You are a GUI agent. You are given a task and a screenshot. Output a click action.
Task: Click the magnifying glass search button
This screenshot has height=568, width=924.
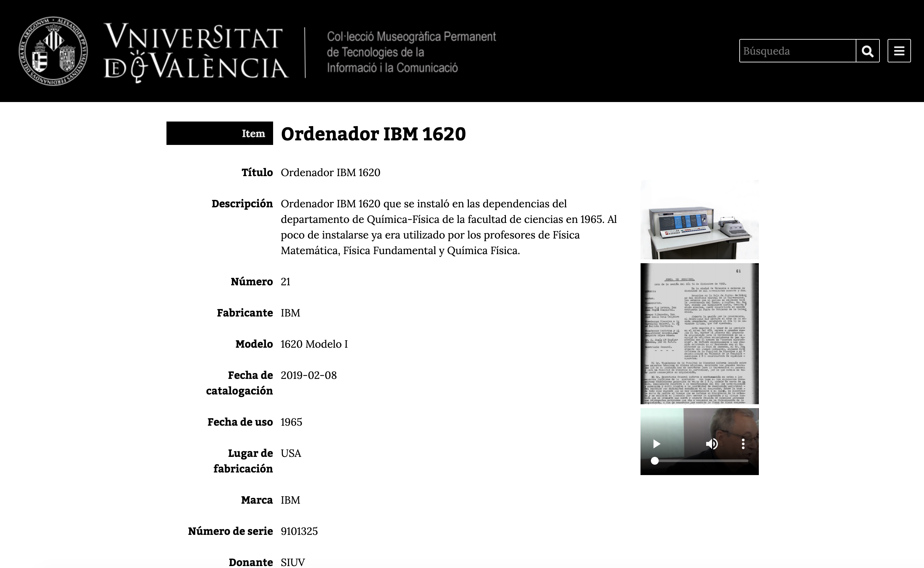point(867,51)
